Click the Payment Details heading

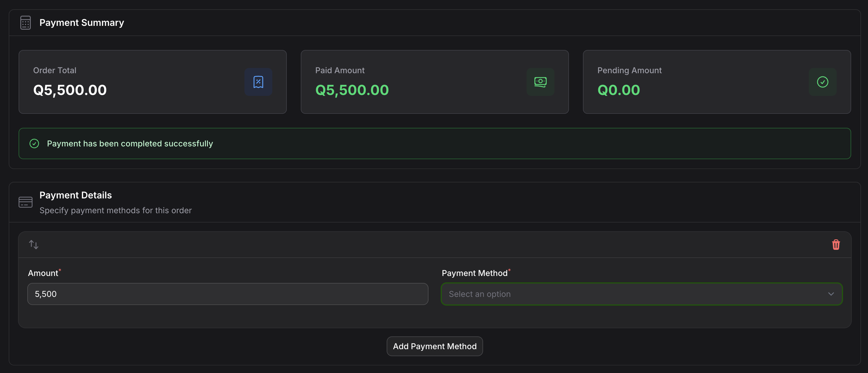click(x=75, y=195)
